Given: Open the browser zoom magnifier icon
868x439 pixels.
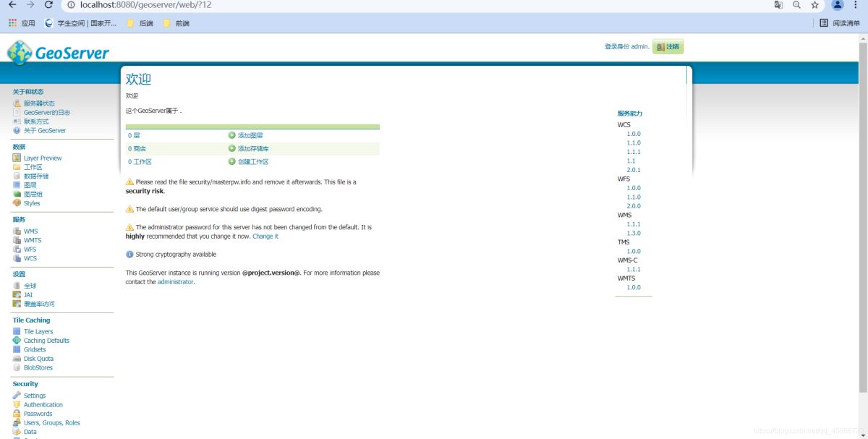Looking at the screenshot, I should pos(796,4).
